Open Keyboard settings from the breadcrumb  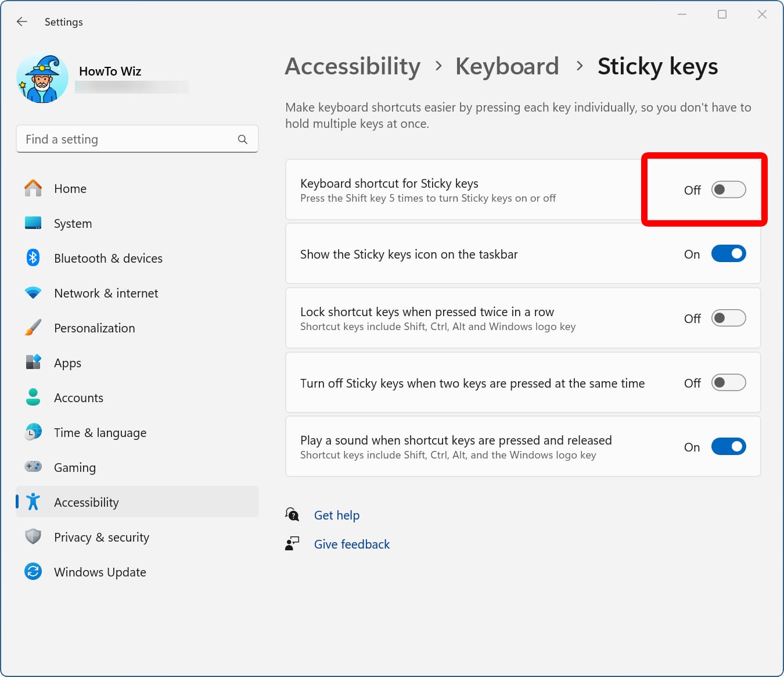point(507,66)
